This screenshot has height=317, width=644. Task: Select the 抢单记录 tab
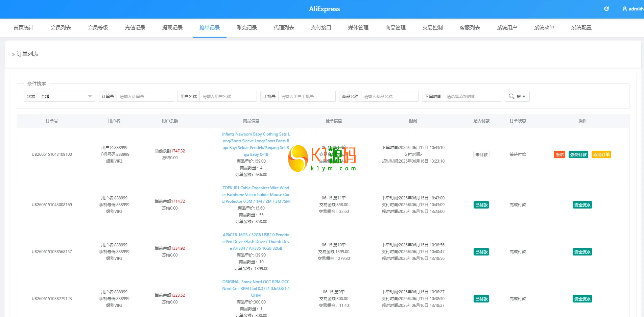tap(210, 28)
